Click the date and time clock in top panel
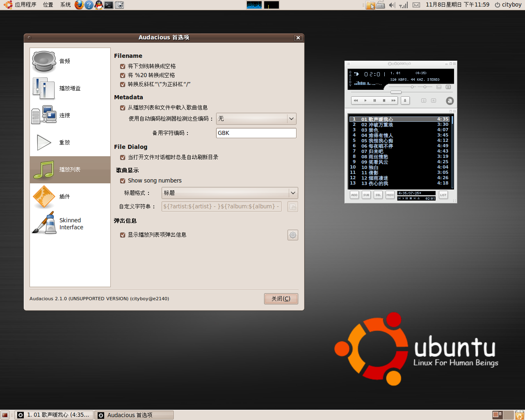This screenshot has width=525, height=420. tap(457, 5)
